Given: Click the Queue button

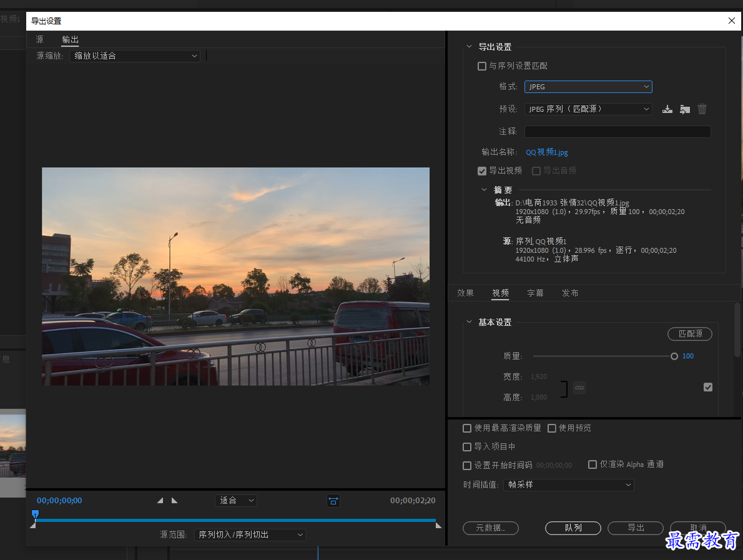Looking at the screenshot, I should coord(573,528).
